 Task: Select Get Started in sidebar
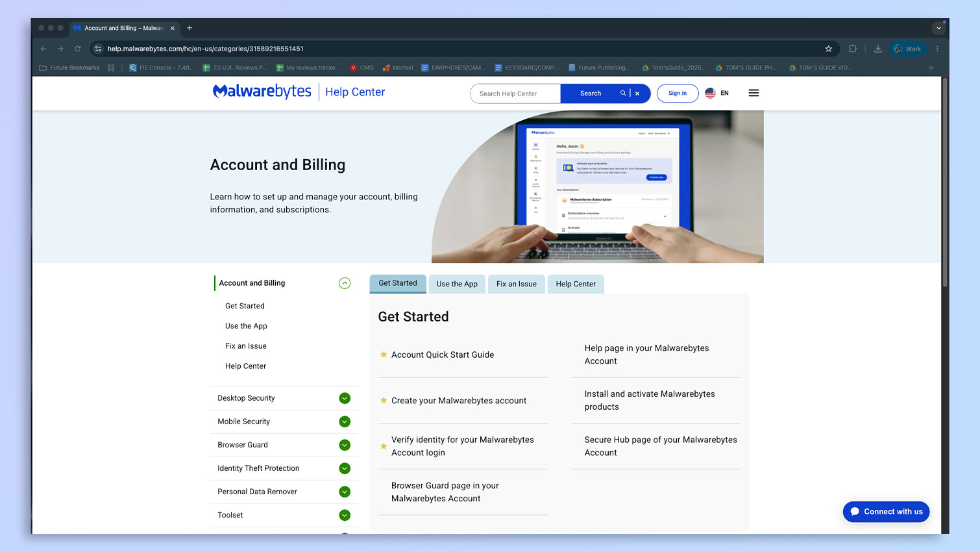(245, 306)
